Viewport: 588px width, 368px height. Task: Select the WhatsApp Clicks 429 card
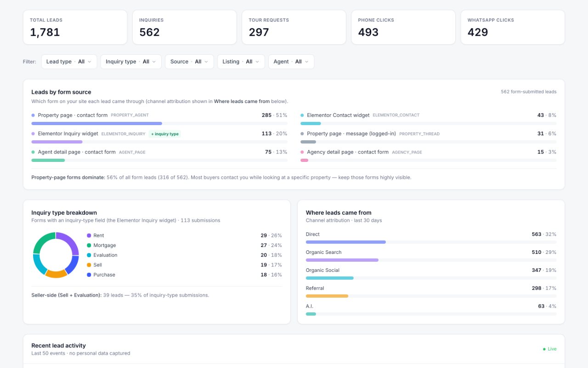(513, 27)
